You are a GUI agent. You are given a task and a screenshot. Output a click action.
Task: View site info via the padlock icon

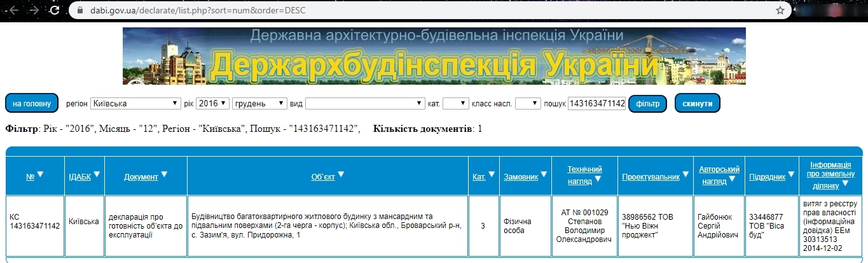point(79,10)
